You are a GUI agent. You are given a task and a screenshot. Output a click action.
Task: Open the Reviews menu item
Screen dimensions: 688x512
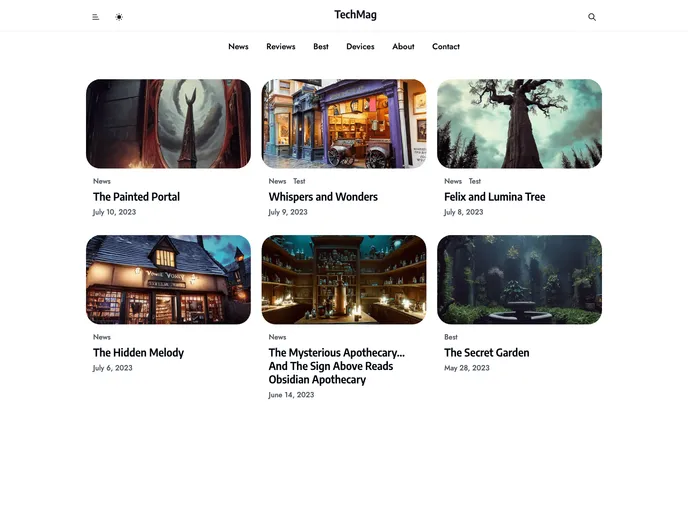(281, 47)
